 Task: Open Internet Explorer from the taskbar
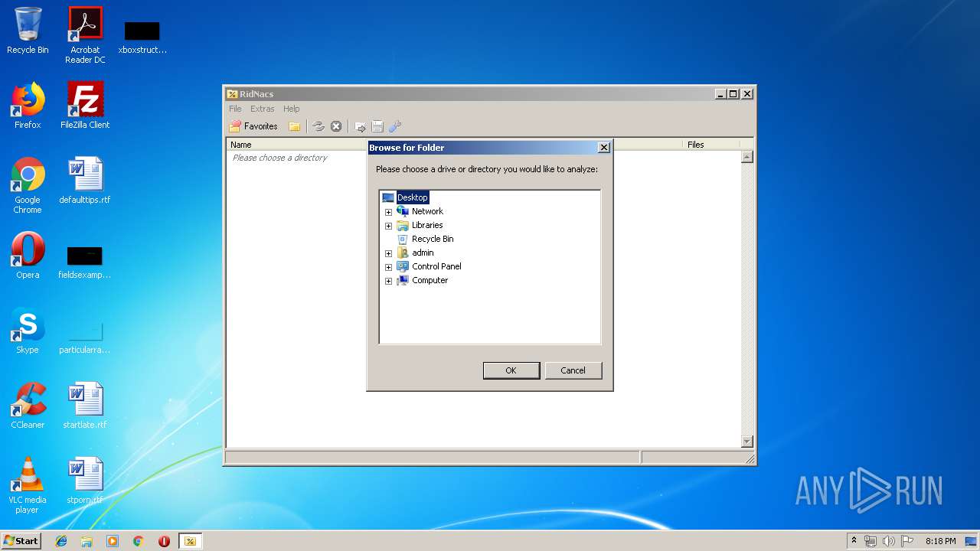coord(61,541)
